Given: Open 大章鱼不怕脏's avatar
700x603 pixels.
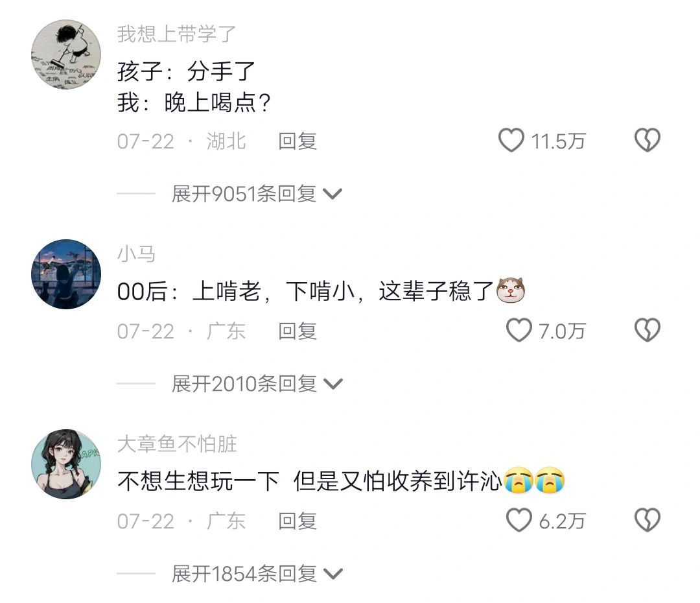Looking at the screenshot, I should pyautogui.click(x=66, y=464).
